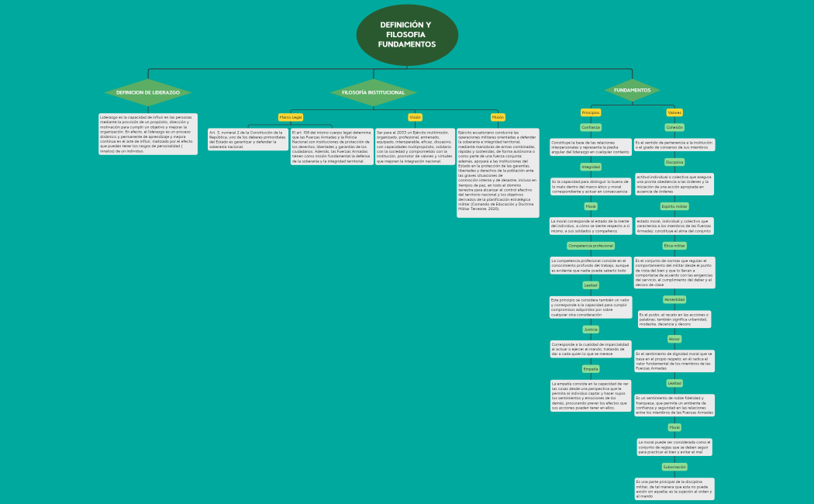The height and width of the screenshot is (504, 814).
Task: Select the yellow Valores node
Action: click(674, 112)
